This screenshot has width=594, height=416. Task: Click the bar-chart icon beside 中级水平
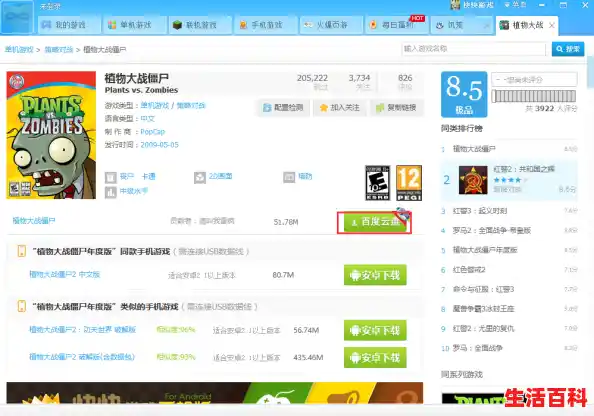(x=111, y=192)
